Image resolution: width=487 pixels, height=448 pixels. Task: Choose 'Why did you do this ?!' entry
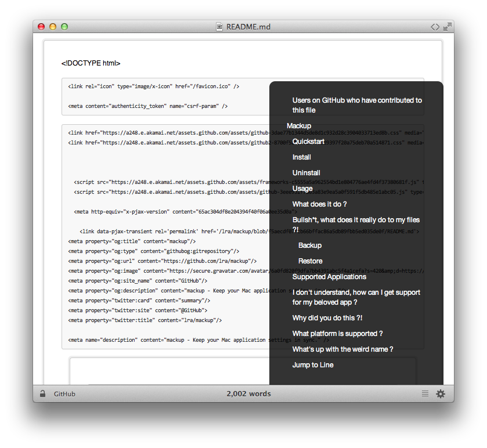pyautogui.click(x=327, y=318)
